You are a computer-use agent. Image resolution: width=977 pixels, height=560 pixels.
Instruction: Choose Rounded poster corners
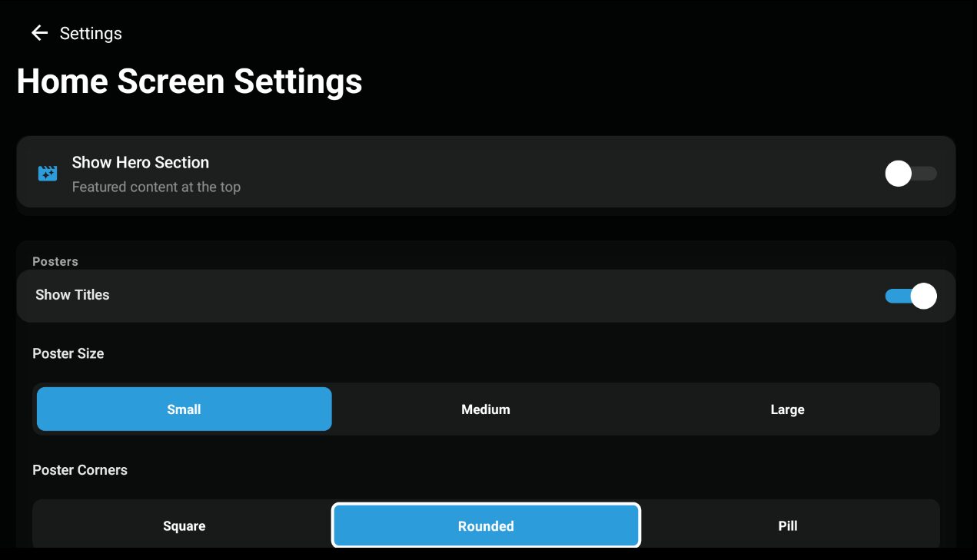pyautogui.click(x=486, y=526)
